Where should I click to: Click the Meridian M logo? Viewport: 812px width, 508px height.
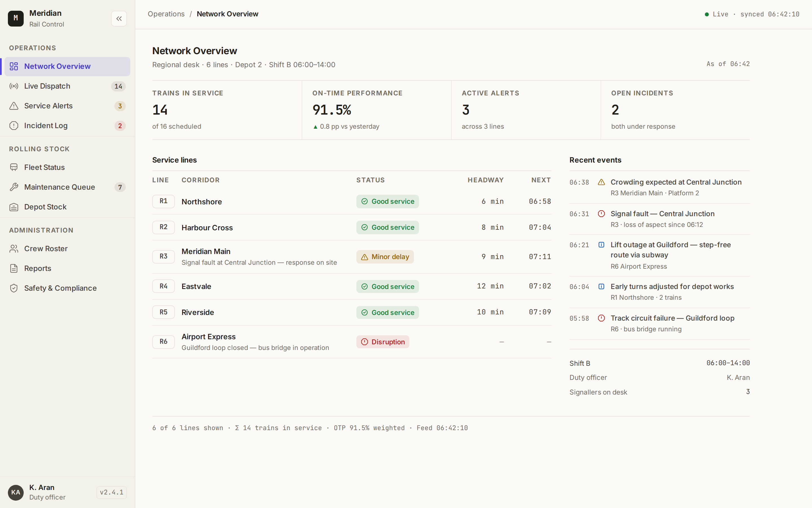tap(16, 18)
